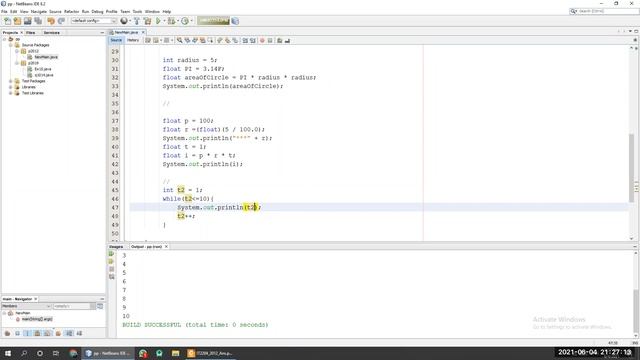Screen dimensions: 640x360
Task: Collapse the Source Packages node
Action: [x=11, y=45]
